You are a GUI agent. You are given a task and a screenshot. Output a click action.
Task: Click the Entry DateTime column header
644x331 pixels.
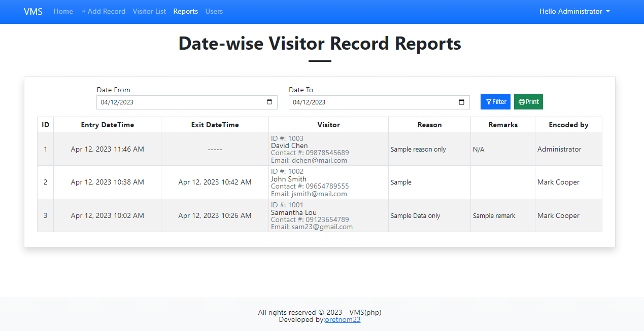107,124
